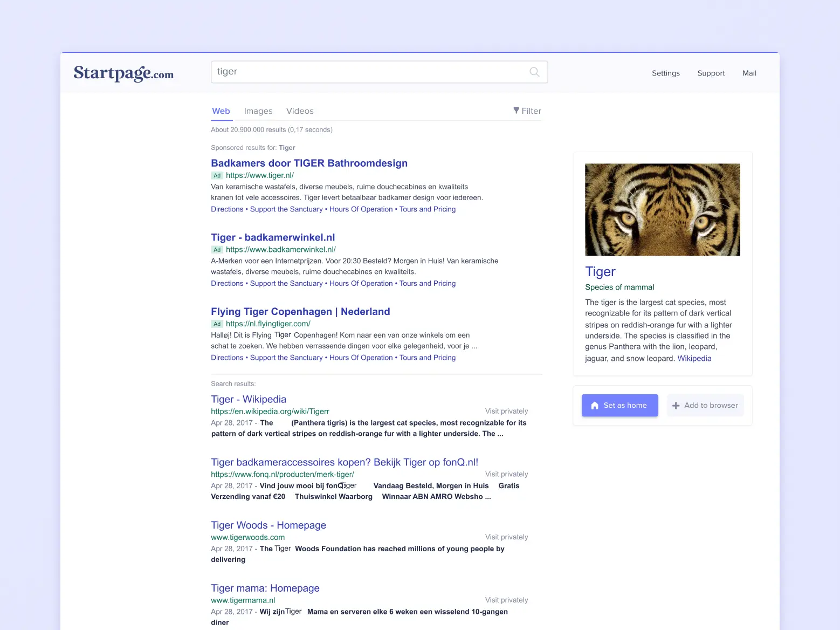
Task: Open Flying Tiger Copenhagen | Nederland result
Action: [x=300, y=311]
